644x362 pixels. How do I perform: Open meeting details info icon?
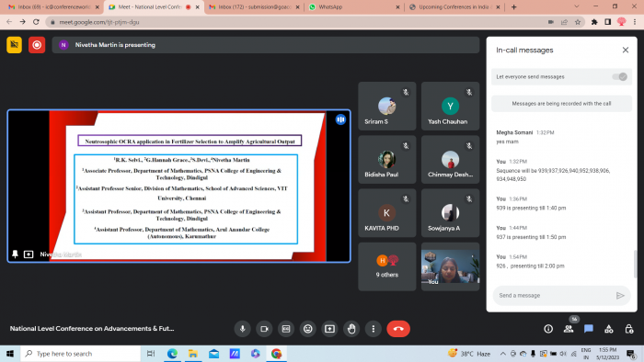(548, 329)
